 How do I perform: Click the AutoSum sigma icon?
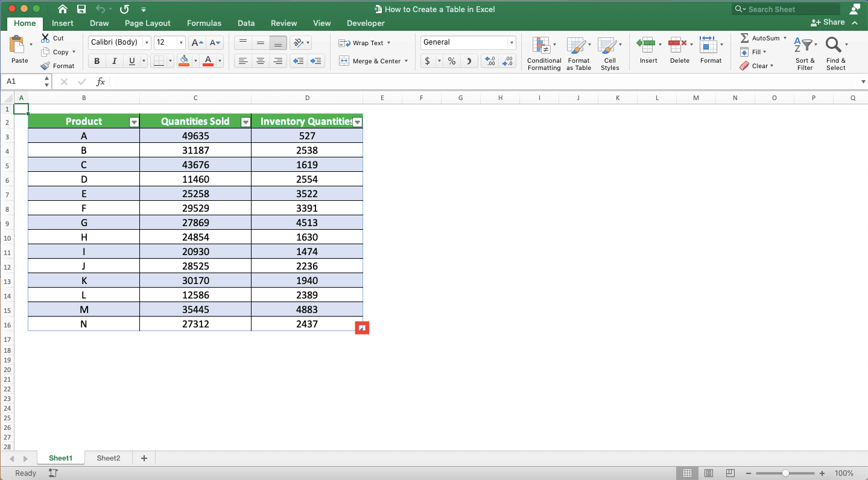(x=744, y=37)
